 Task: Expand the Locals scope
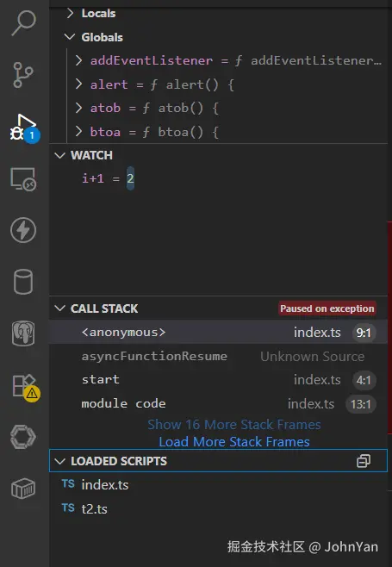coord(70,14)
